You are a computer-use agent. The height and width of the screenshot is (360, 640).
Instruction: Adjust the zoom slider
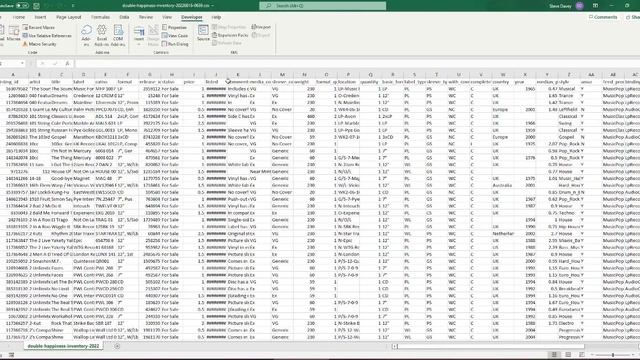[613, 355]
